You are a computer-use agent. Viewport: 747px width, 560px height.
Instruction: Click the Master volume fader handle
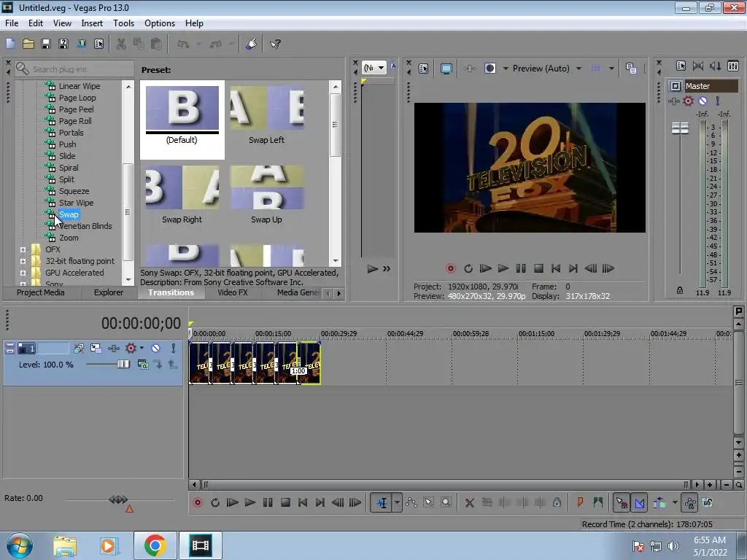coord(680,128)
